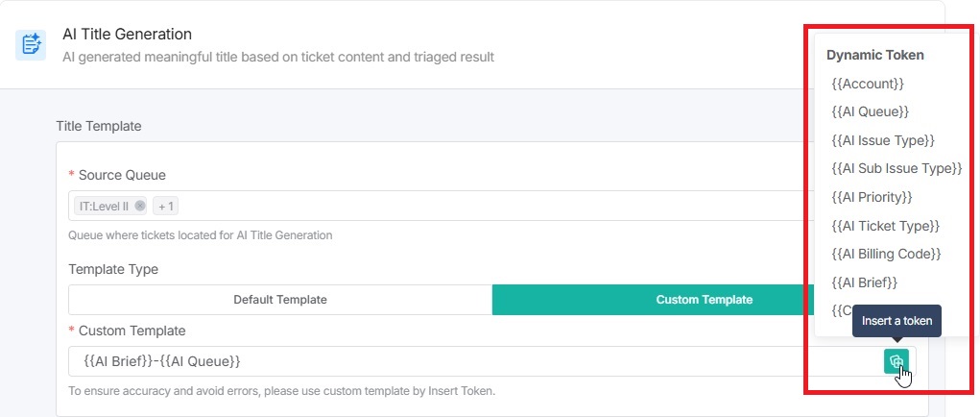Remove the IT:Level II queue tag
This screenshot has height=417, width=980.
point(140,206)
